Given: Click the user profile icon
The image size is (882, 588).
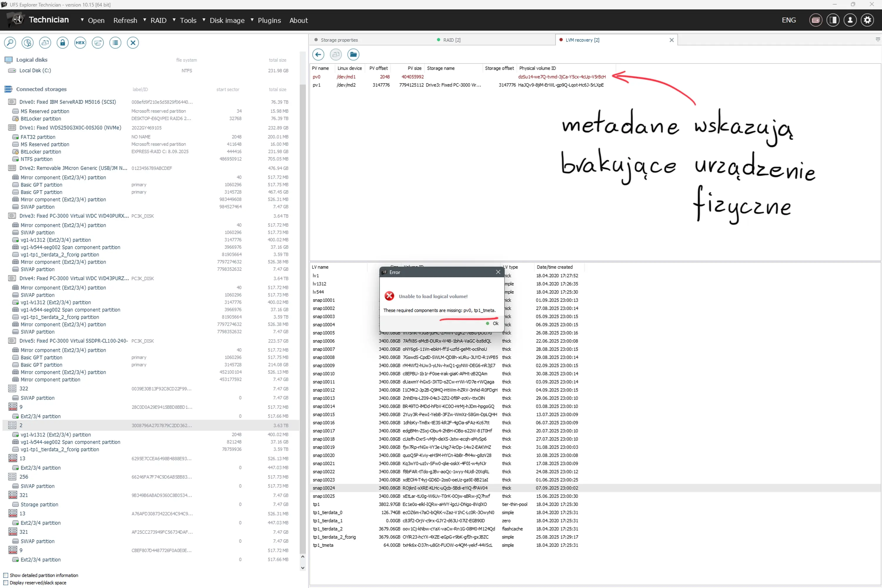Looking at the screenshot, I should (850, 20).
